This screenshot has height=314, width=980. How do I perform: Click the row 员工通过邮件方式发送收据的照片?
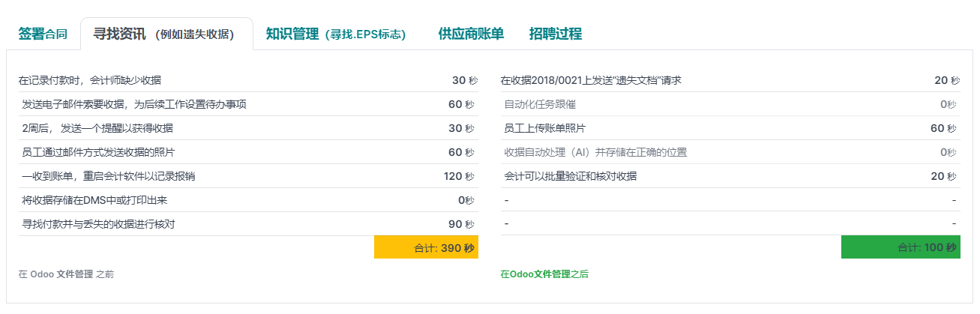(x=248, y=152)
